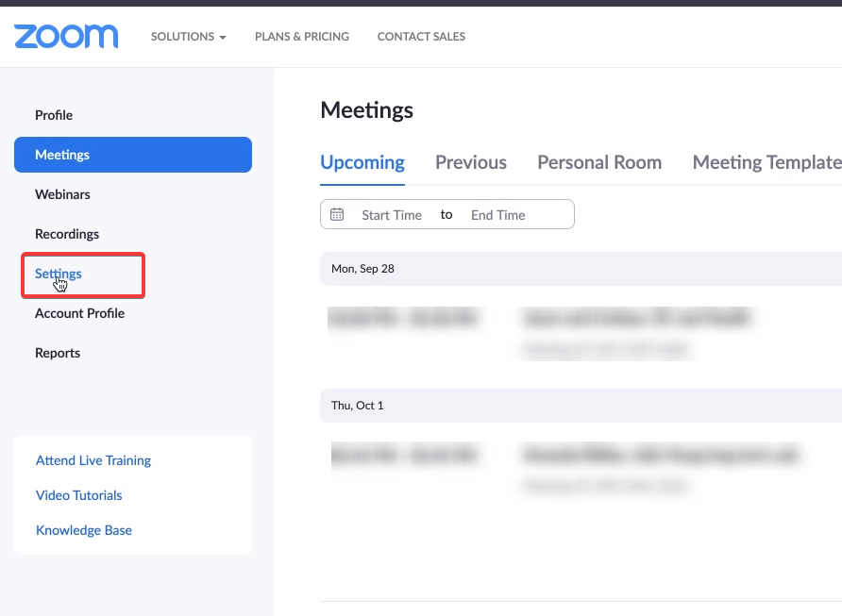Open the calendar icon in the date range
The width and height of the screenshot is (842, 616).
click(337, 215)
